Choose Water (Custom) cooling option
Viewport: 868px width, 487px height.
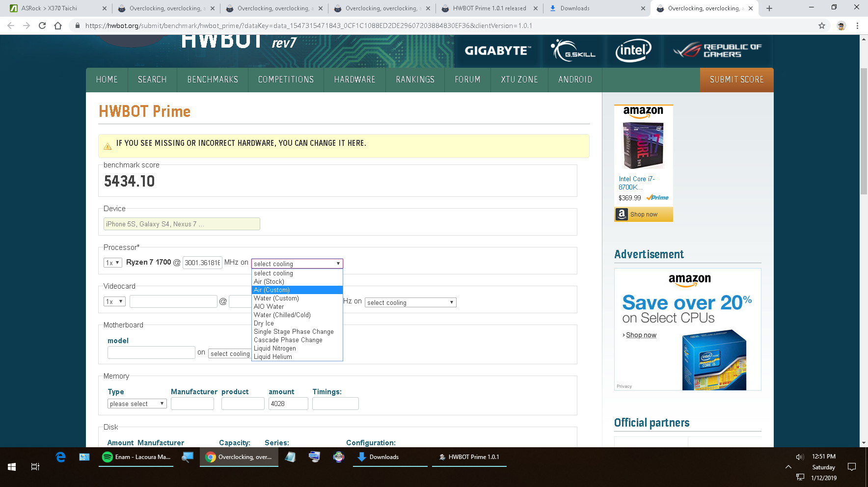pos(297,298)
